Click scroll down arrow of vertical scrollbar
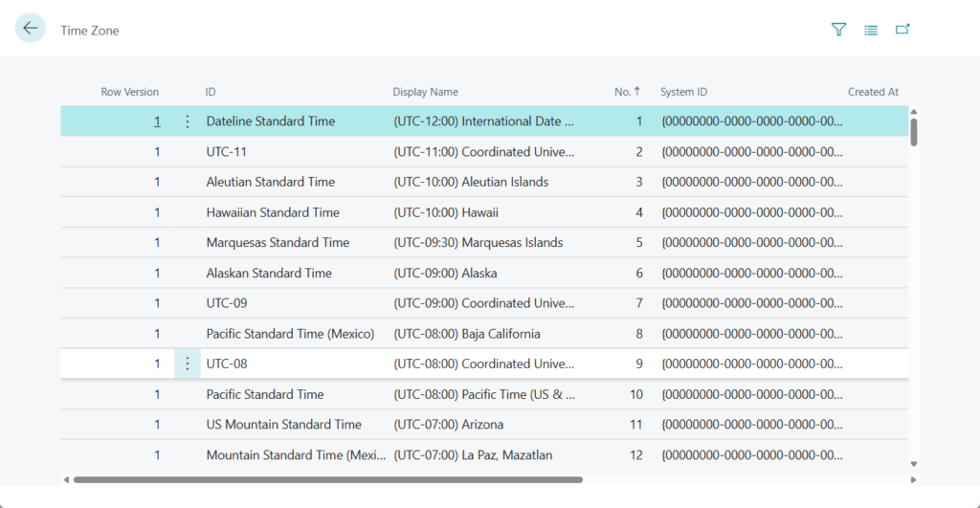This screenshot has width=980, height=508. (x=914, y=464)
